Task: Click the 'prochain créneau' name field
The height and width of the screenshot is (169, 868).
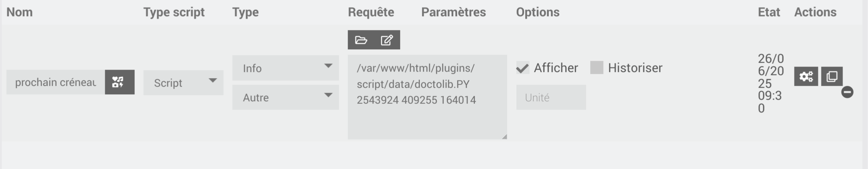Action: pyautogui.click(x=56, y=82)
